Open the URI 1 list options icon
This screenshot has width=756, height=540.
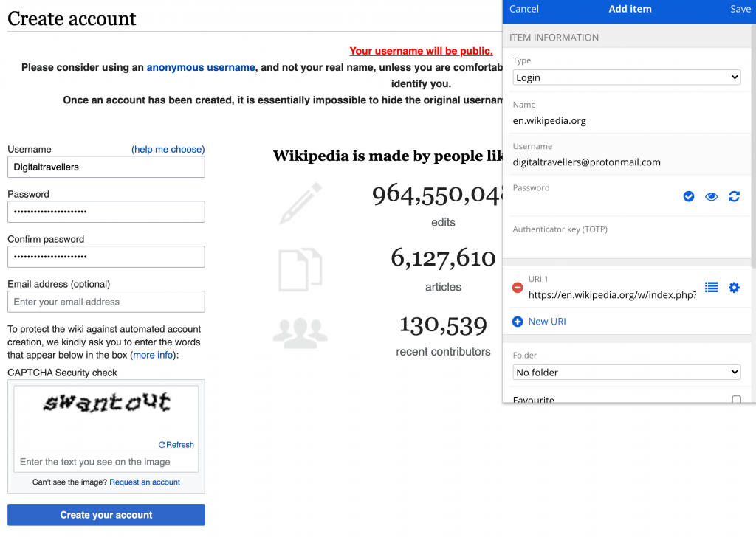711,288
